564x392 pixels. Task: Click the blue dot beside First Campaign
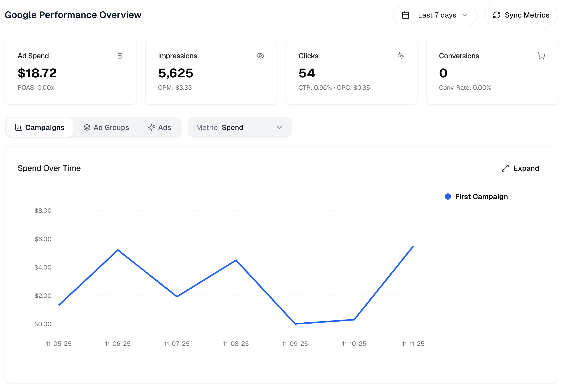pos(447,196)
